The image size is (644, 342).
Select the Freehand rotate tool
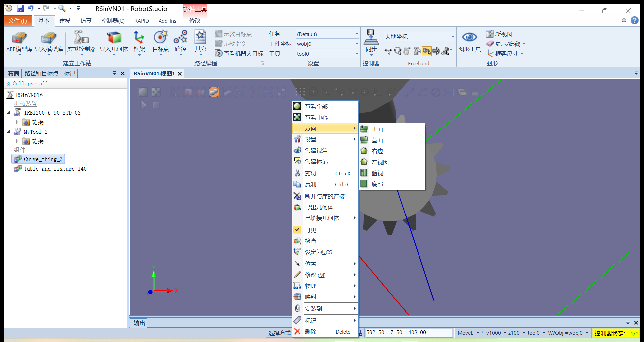pyautogui.click(x=398, y=51)
